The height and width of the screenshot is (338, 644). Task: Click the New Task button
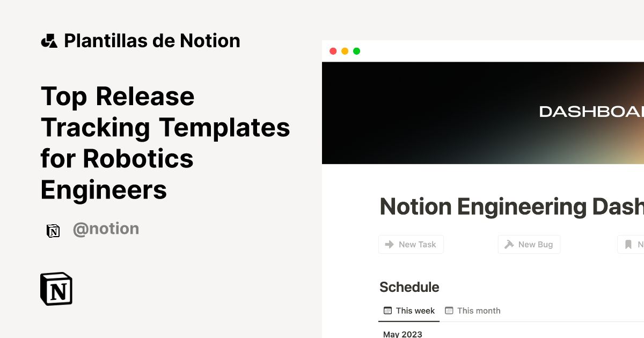click(411, 244)
